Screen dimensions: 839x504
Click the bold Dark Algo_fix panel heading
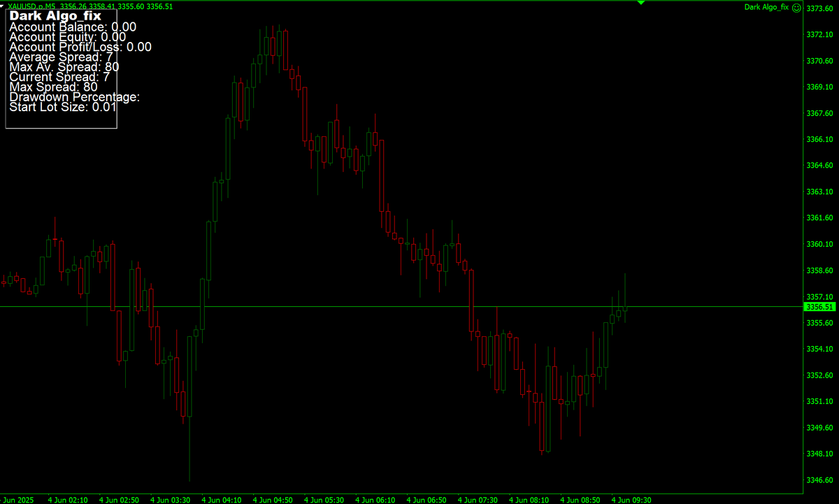click(x=55, y=15)
